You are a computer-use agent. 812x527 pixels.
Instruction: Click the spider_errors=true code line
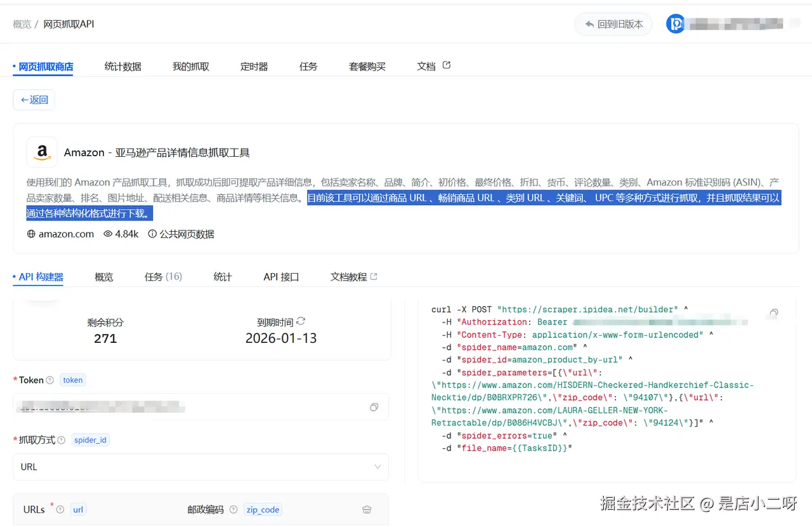click(505, 436)
